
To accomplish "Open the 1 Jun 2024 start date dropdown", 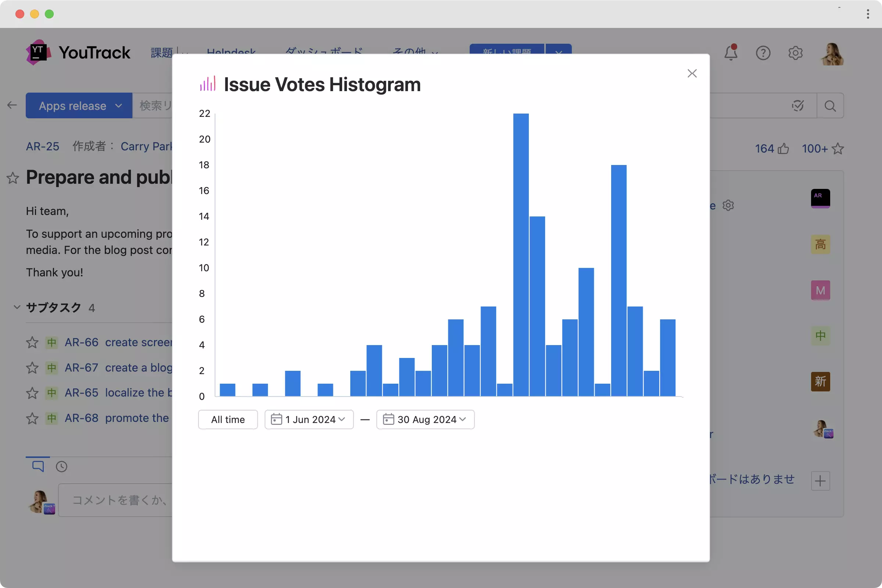I will [x=309, y=419].
